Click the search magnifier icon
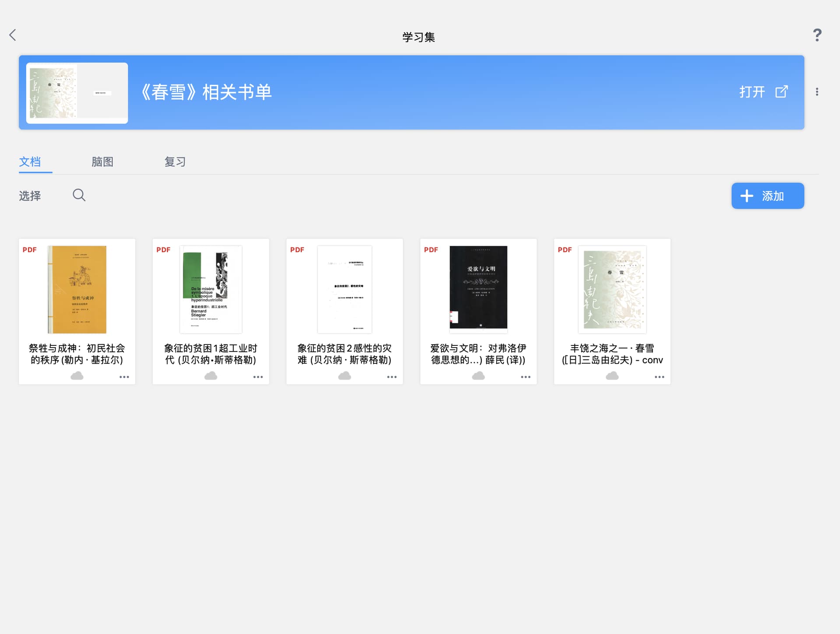The image size is (840, 634). (79, 195)
